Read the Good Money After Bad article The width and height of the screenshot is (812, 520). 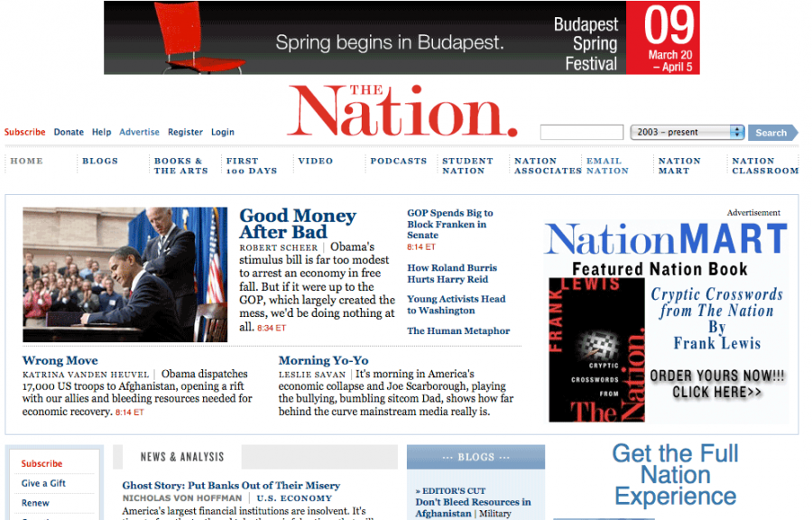[298, 224]
